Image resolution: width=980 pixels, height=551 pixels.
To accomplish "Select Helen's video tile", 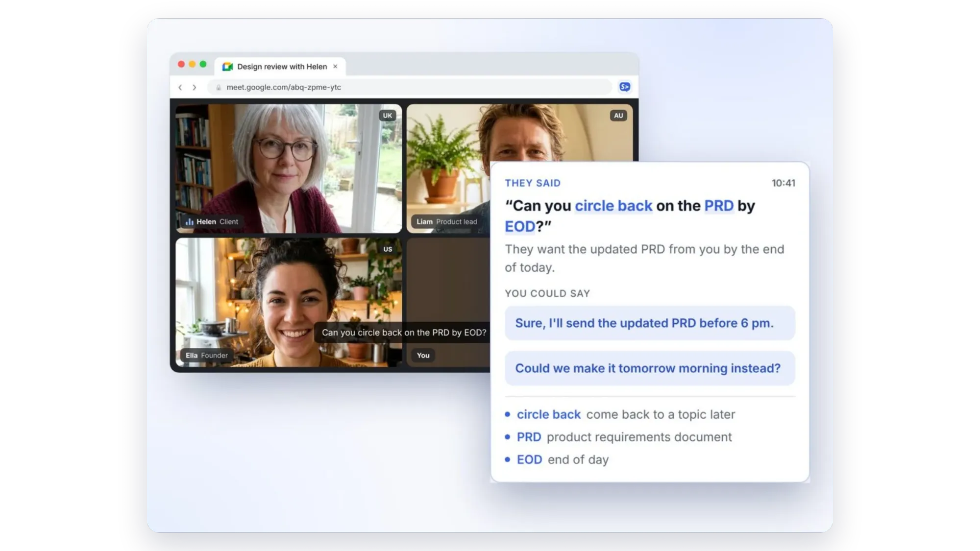I will [289, 168].
